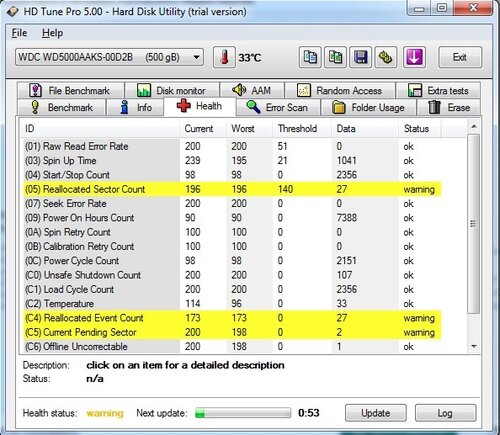
Task: Select the (04) Start/Stop Count row
Action: (232, 175)
